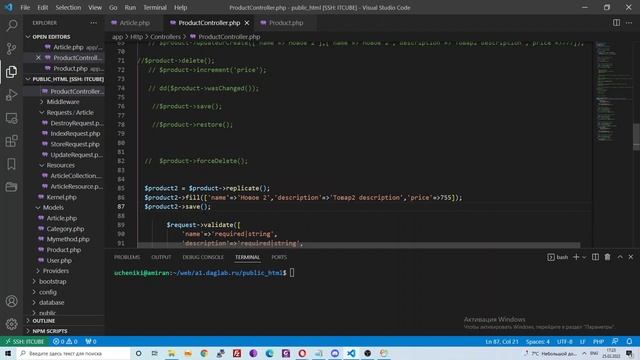
Task: Open the Accounts menu icon
Action: point(11,301)
